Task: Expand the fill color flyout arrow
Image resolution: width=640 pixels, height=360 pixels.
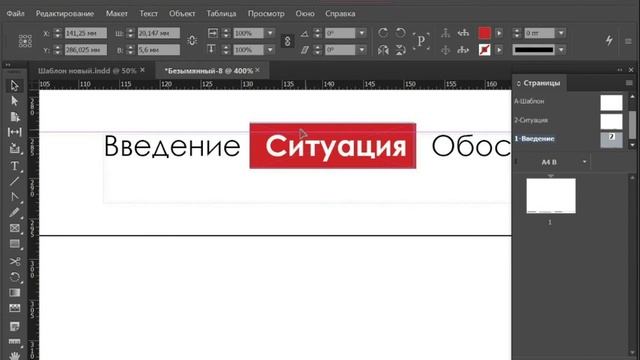Action: point(499,33)
